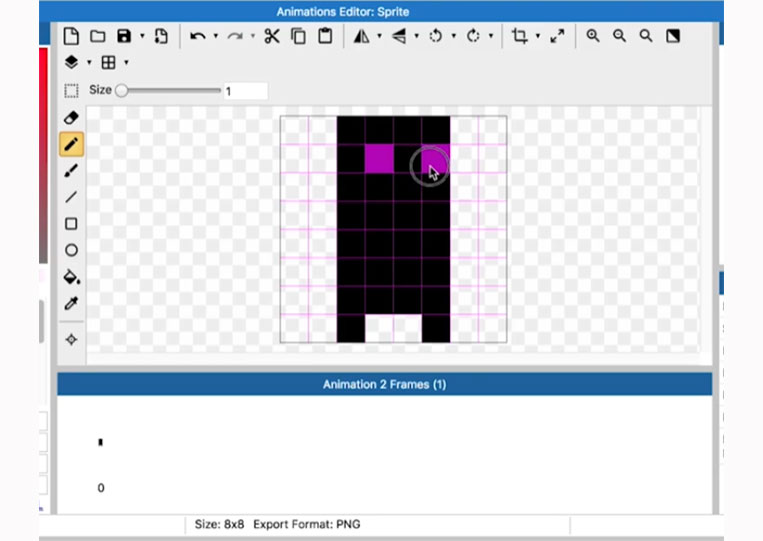The width and height of the screenshot is (763, 541).
Task: Open flip horizontal options dropdown
Action: 380,36
